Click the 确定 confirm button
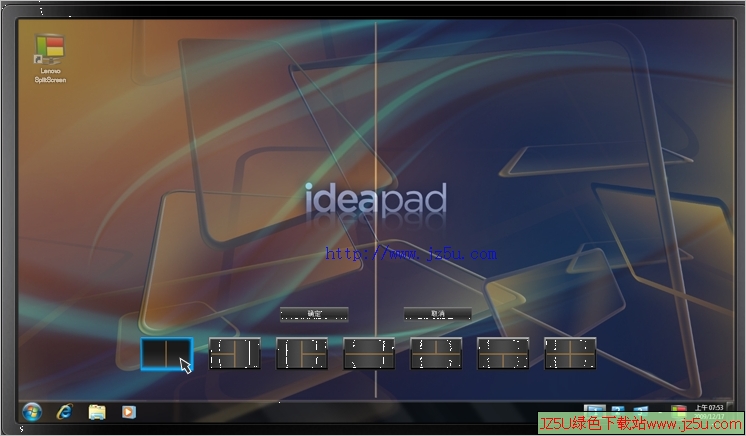 coord(314,314)
